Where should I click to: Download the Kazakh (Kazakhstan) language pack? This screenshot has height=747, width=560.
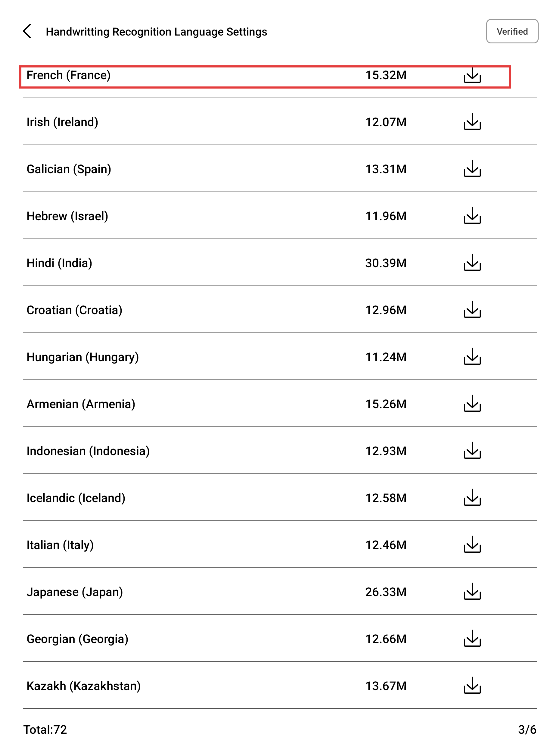[x=472, y=686]
